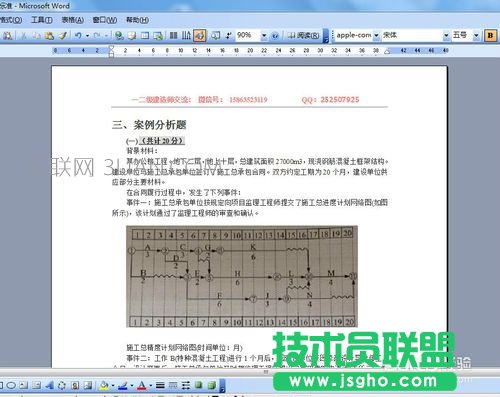Click the Paste clipboard icon
The height and width of the screenshot is (397, 500).
[x=49, y=35]
